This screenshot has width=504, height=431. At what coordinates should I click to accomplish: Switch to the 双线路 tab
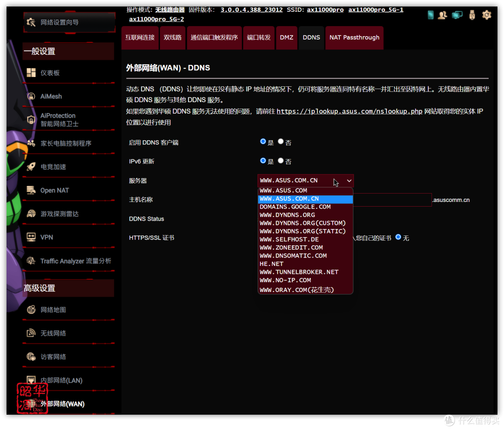tap(173, 38)
